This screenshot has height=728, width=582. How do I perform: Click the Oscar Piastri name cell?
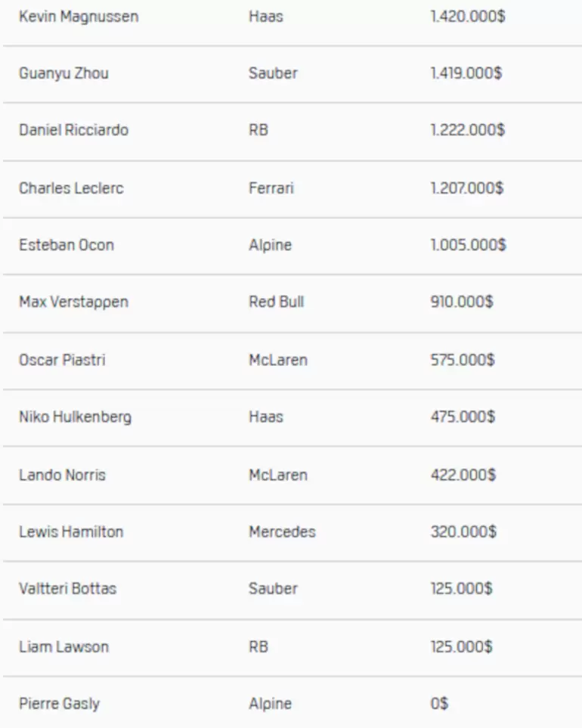coord(62,360)
